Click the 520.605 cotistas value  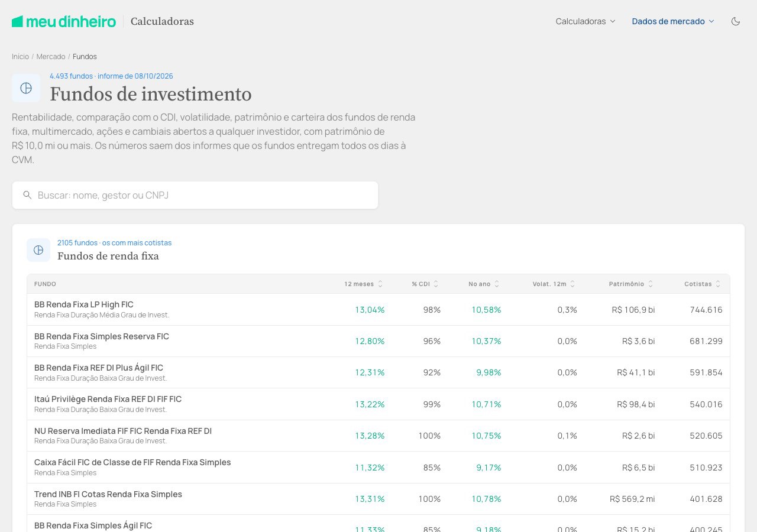coord(706,436)
